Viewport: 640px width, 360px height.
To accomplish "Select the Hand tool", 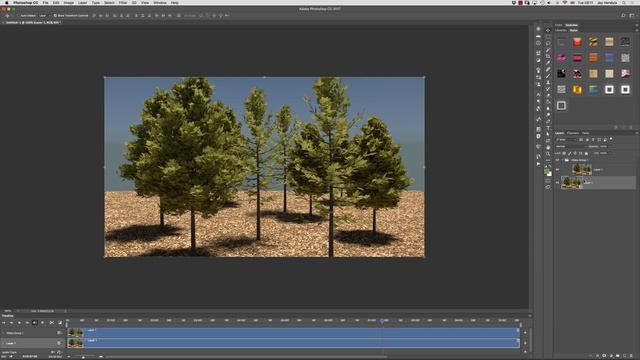I will point(548,147).
